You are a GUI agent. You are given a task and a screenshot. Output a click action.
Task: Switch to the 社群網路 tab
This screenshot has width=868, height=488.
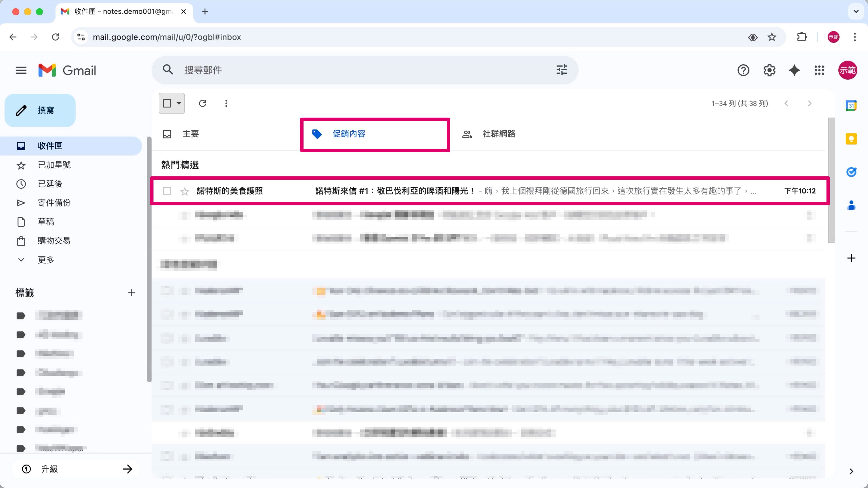tap(499, 134)
